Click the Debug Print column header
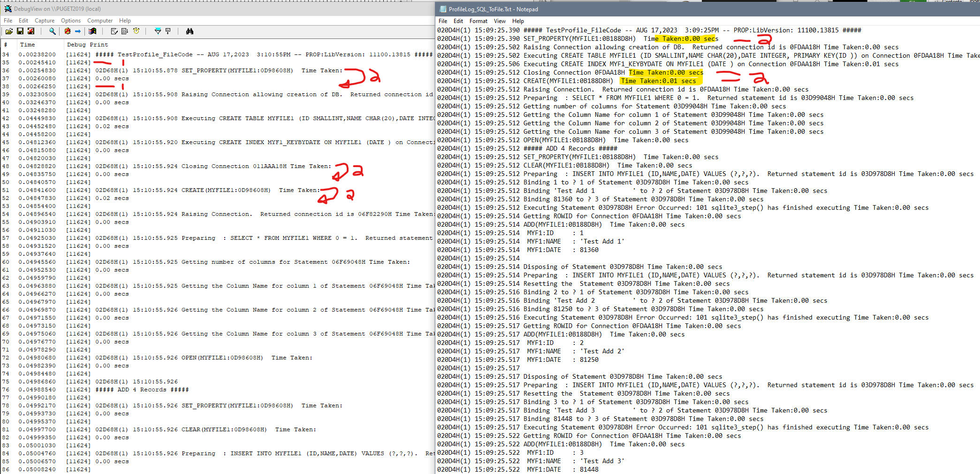 (87, 45)
